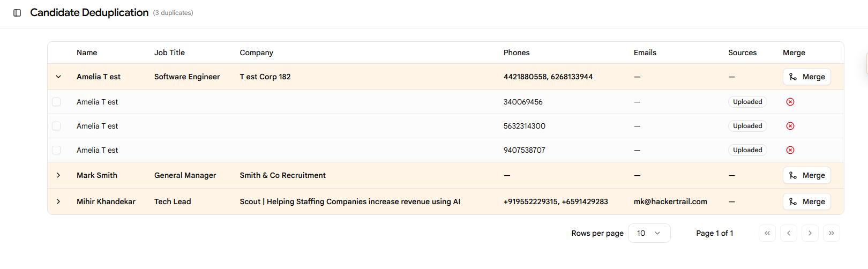Image resolution: width=868 pixels, height=269 pixels.
Task: Remove duplicate with phone 340069456
Action: tap(790, 102)
